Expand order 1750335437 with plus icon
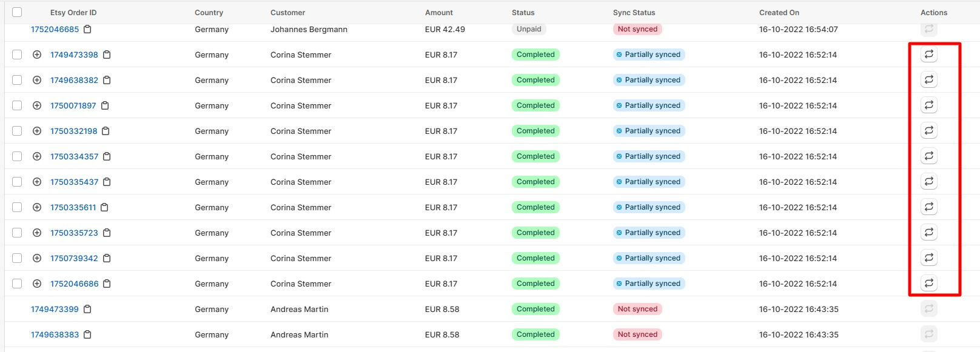 (x=37, y=182)
